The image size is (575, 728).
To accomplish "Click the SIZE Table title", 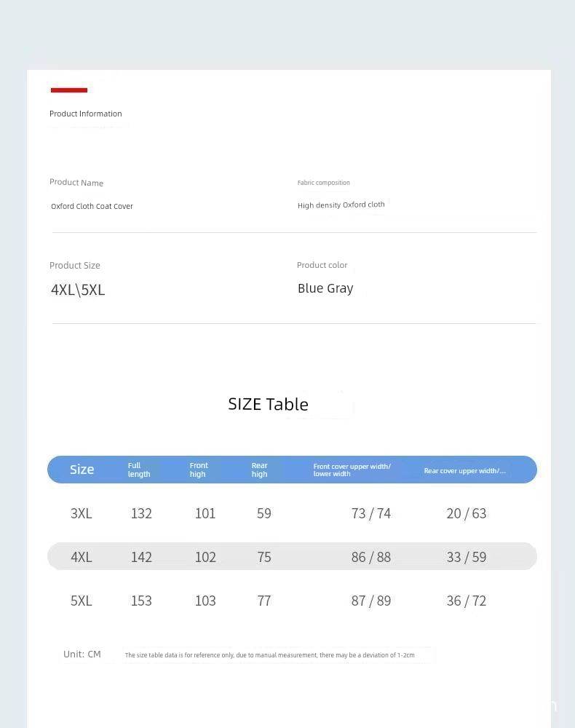I will point(269,404).
